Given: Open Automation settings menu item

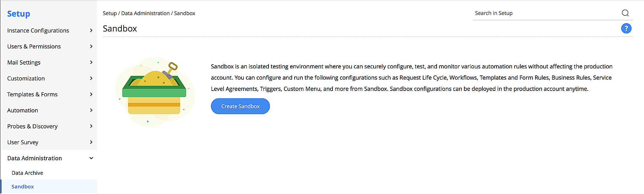Looking at the screenshot, I should click(x=23, y=110).
